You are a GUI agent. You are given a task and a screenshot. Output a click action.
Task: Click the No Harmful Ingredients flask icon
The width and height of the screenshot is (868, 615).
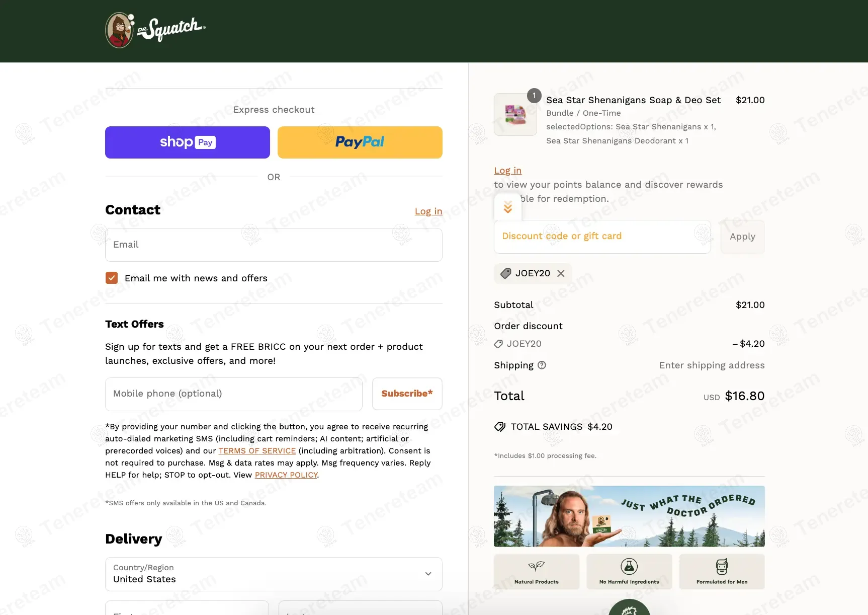(x=629, y=566)
